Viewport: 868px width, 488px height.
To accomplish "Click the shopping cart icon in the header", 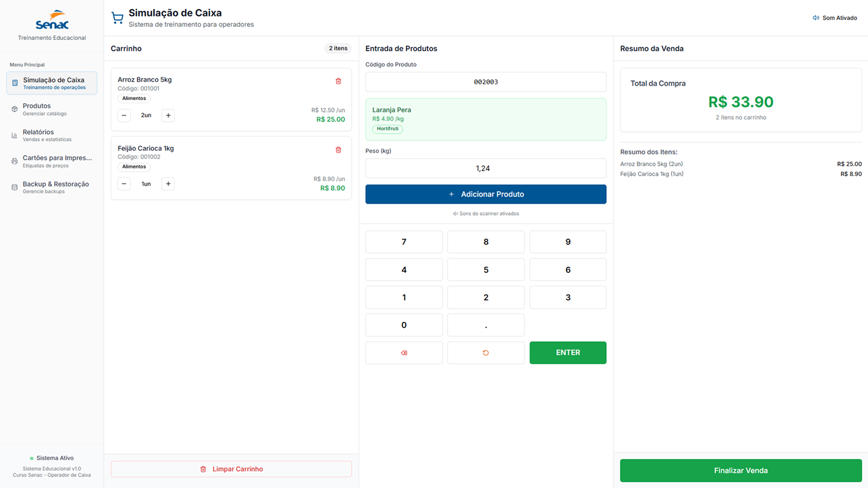I will click(x=117, y=18).
